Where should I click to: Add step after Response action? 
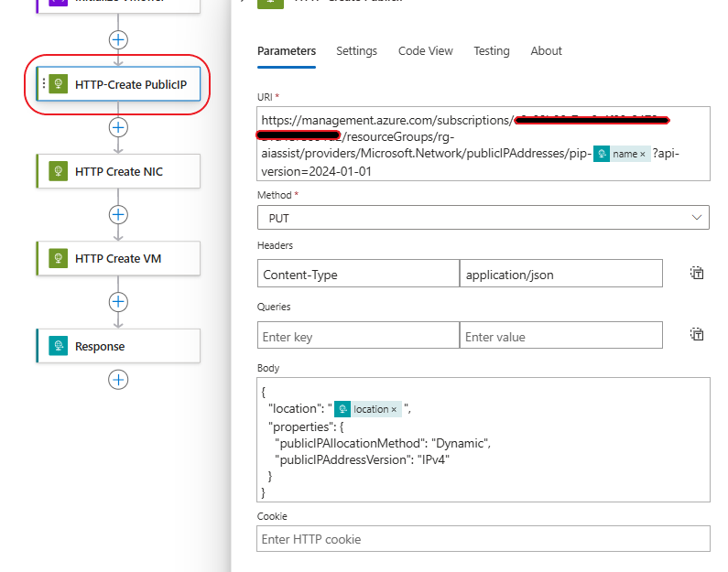(118, 380)
